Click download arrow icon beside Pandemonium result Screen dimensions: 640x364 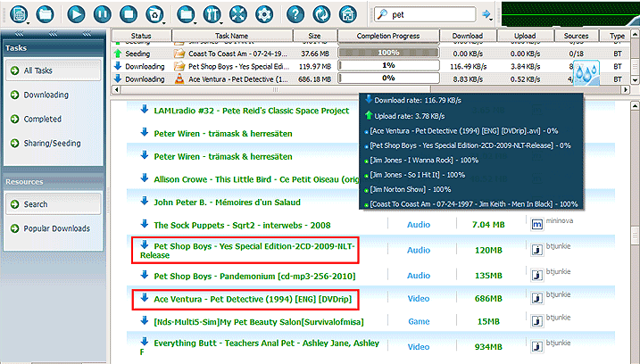[x=144, y=275]
